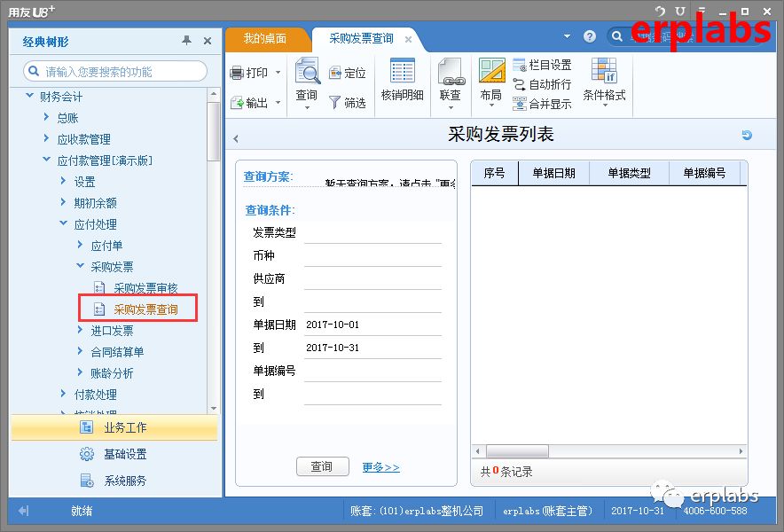784x532 pixels.
Task: Click the 单据类型 column header
Action: (x=629, y=174)
